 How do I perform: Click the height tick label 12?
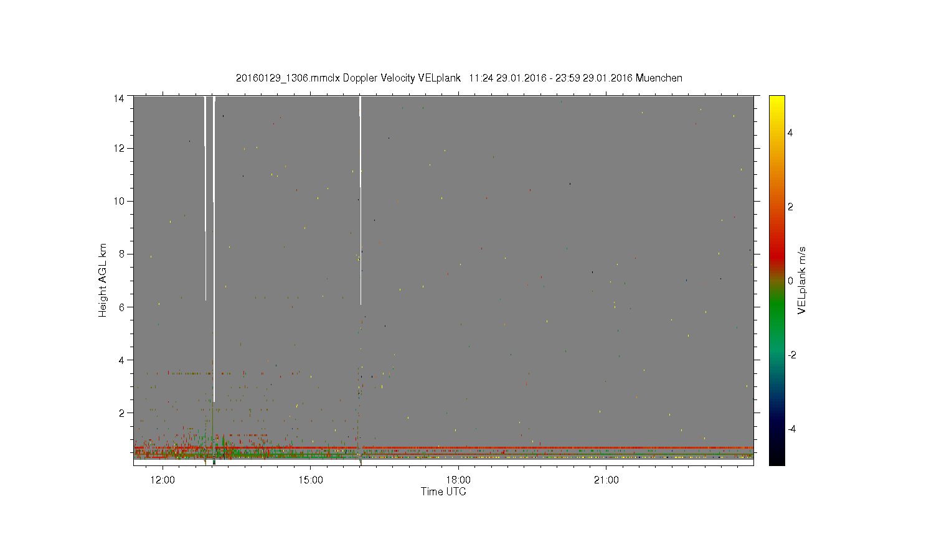tap(119, 148)
